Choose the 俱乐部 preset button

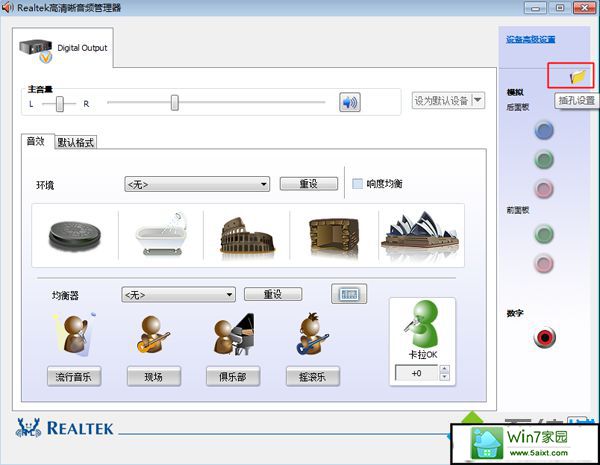(x=233, y=377)
